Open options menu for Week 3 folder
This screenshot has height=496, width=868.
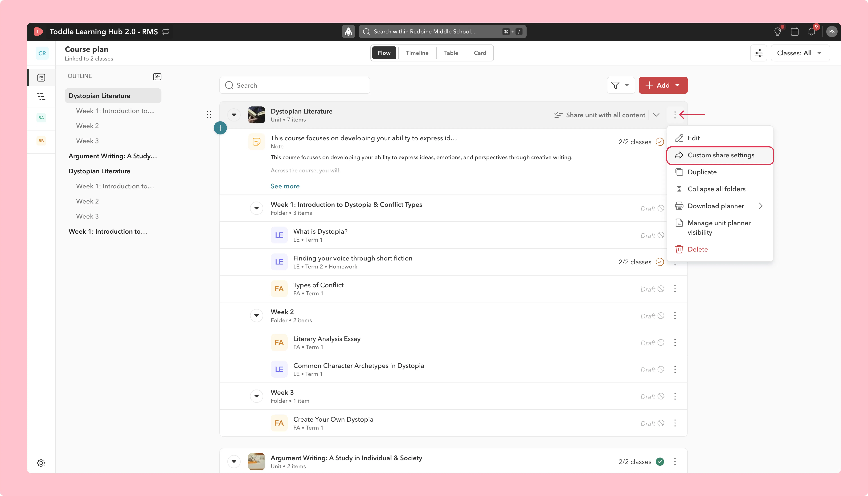675,396
